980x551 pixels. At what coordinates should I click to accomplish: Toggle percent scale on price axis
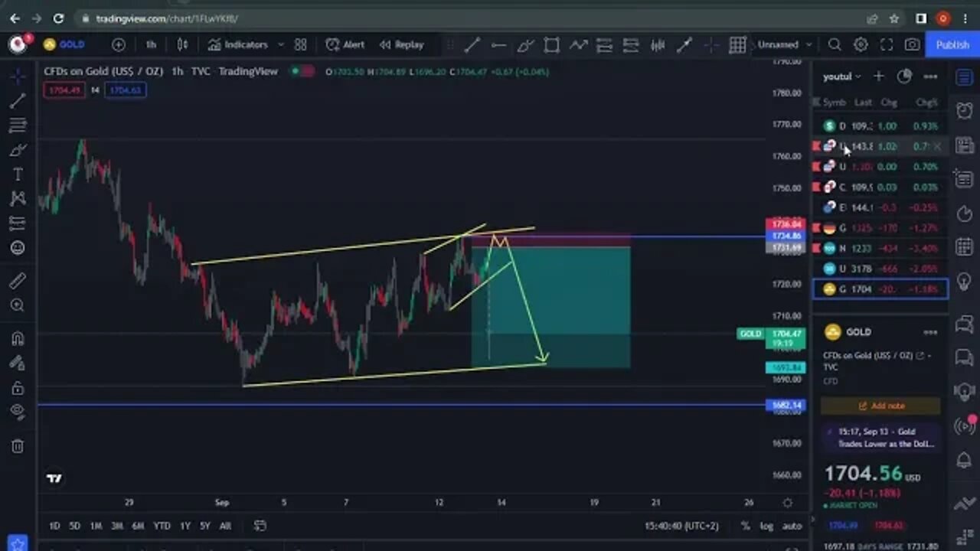(745, 526)
